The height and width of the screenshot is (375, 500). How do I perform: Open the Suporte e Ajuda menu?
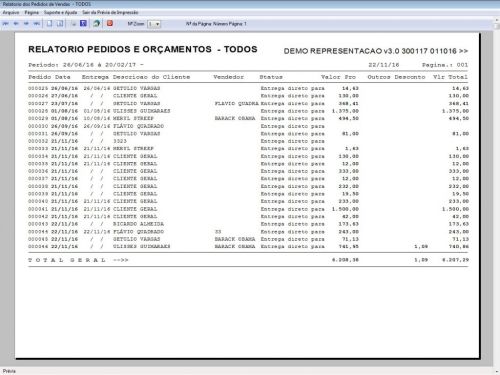[x=61, y=12]
